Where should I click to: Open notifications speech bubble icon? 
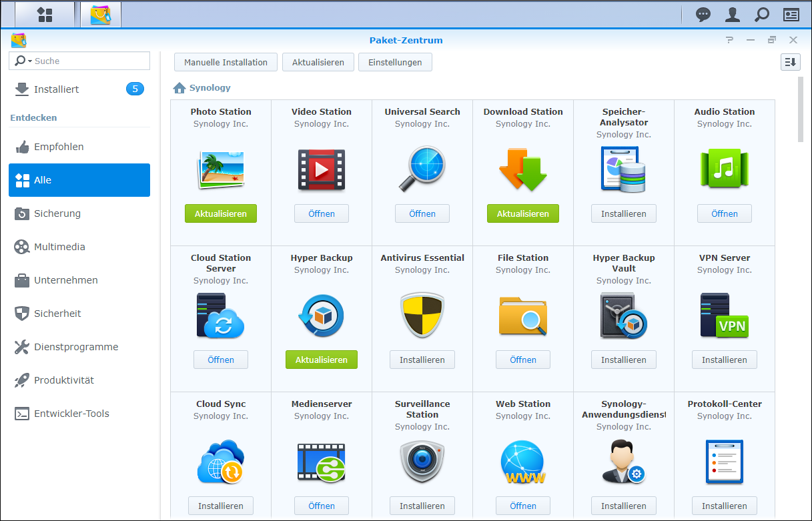pyautogui.click(x=703, y=15)
